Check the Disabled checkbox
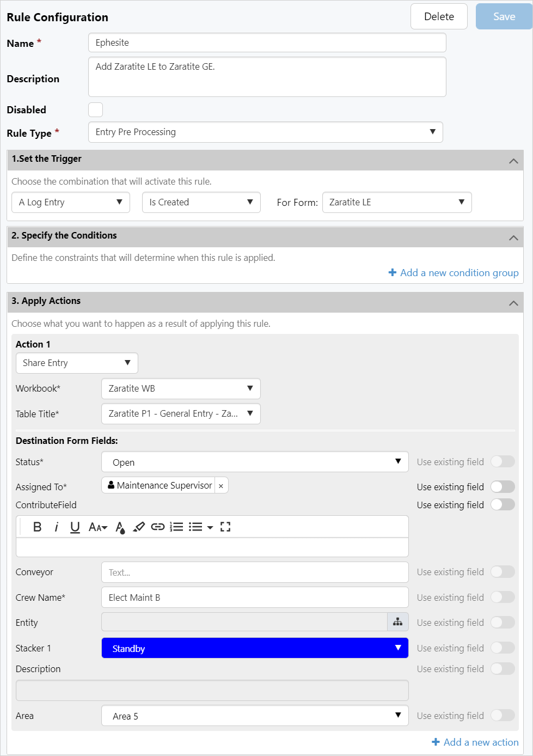This screenshot has width=533, height=756. click(x=95, y=109)
